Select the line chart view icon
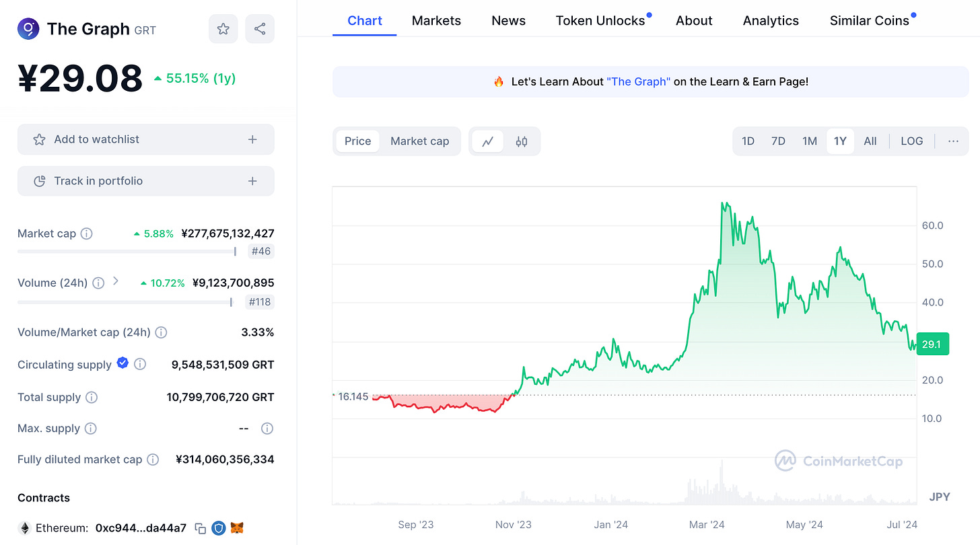Screen dimensions: 980x545 (x=488, y=141)
